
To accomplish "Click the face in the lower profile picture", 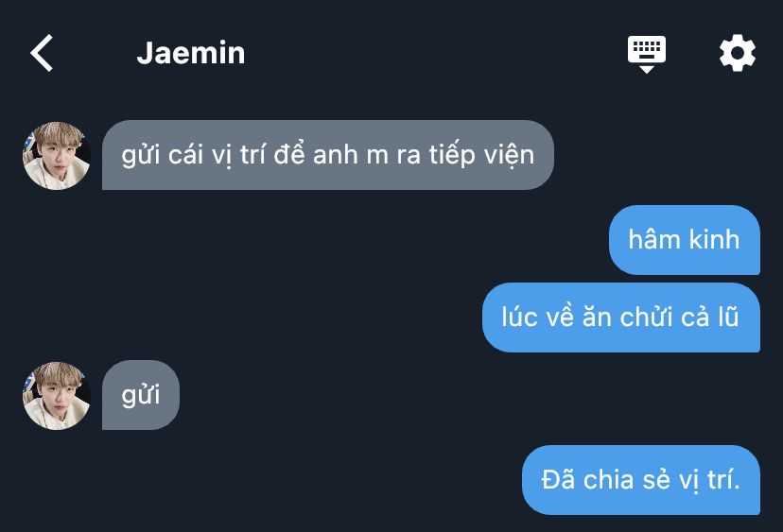I will 59,397.
